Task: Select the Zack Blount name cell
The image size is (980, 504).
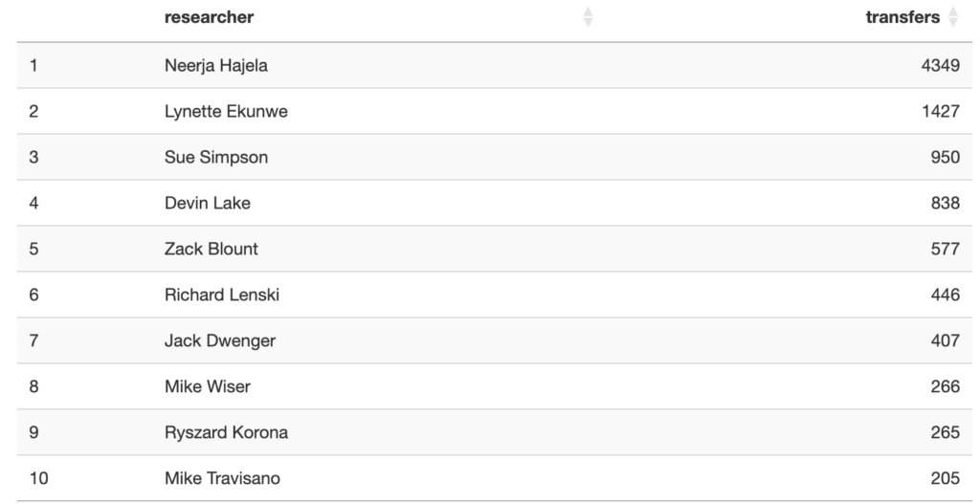Action: tap(211, 249)
